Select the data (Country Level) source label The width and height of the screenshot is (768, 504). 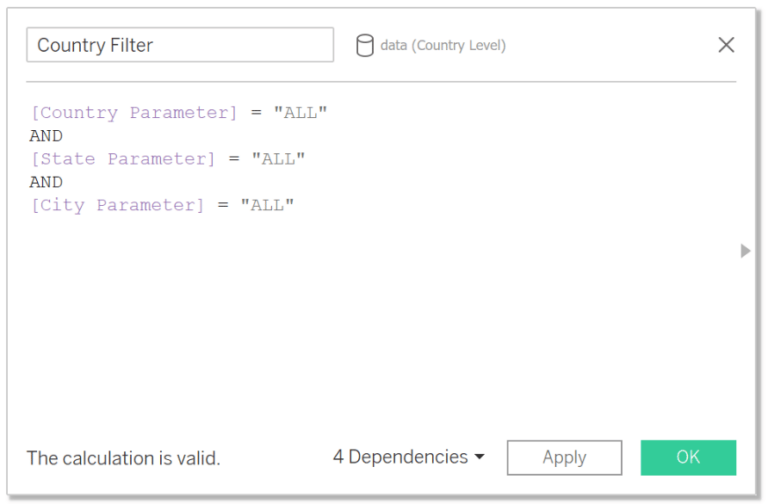[x=442, y=45]
